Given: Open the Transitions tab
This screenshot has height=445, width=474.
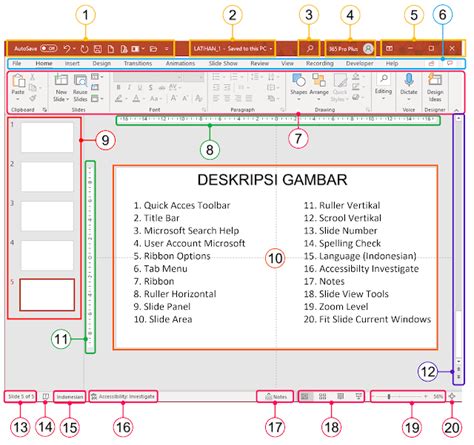Looking at the screenshot, I should (x=138, y=63).
